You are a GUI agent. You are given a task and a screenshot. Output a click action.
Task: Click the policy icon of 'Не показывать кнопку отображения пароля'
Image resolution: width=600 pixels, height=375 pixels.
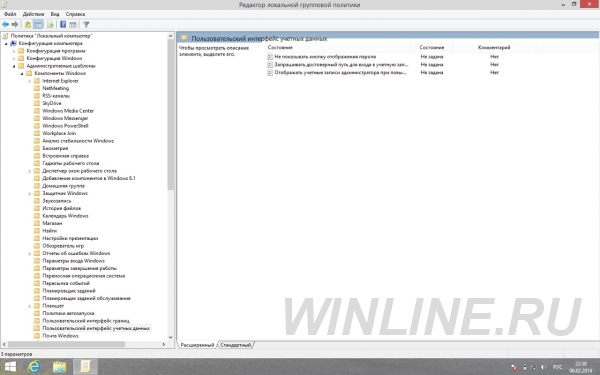(270, 57)
